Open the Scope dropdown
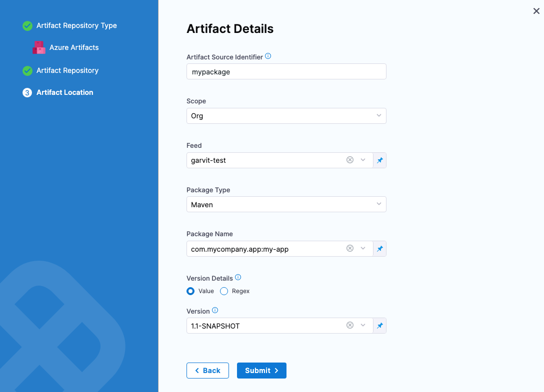Viewport: 544px width, 392px height. coord(286,116)
